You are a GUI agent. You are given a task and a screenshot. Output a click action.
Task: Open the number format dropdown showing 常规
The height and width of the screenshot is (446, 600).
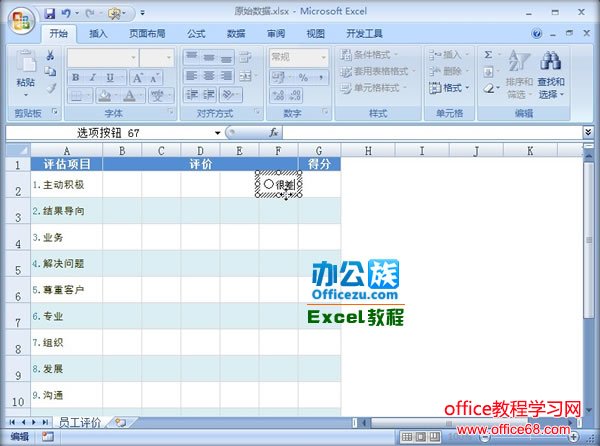pos(323,57)
